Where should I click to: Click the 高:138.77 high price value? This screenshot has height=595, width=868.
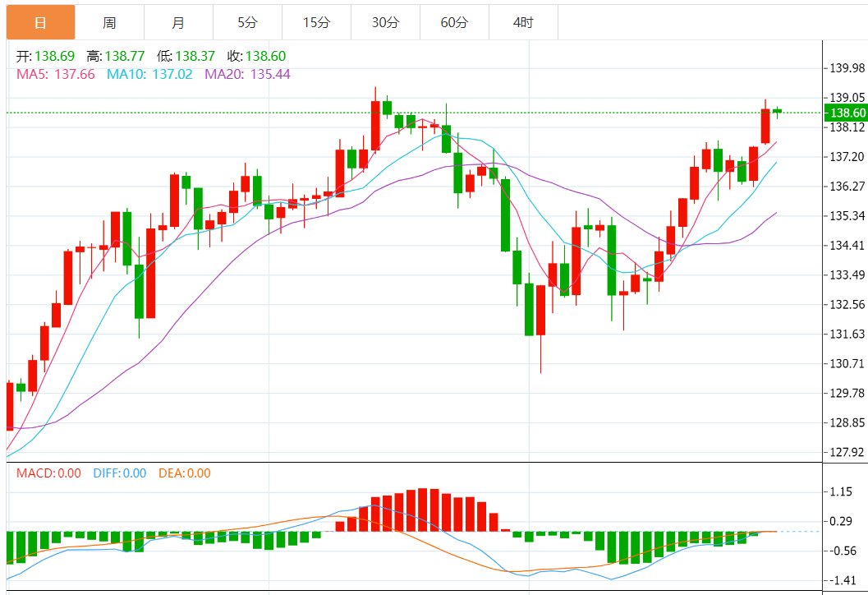point(116,56)
